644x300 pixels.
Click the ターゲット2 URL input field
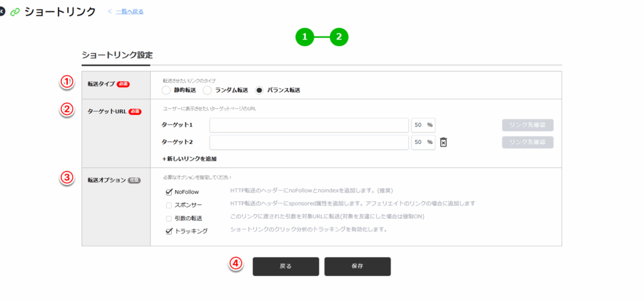click(309, 142)
